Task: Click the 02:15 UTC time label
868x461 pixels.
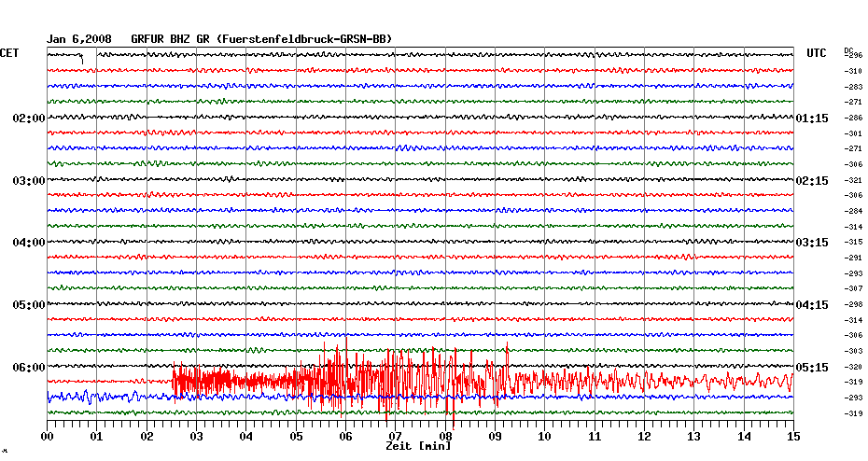Action: point(812,181)
